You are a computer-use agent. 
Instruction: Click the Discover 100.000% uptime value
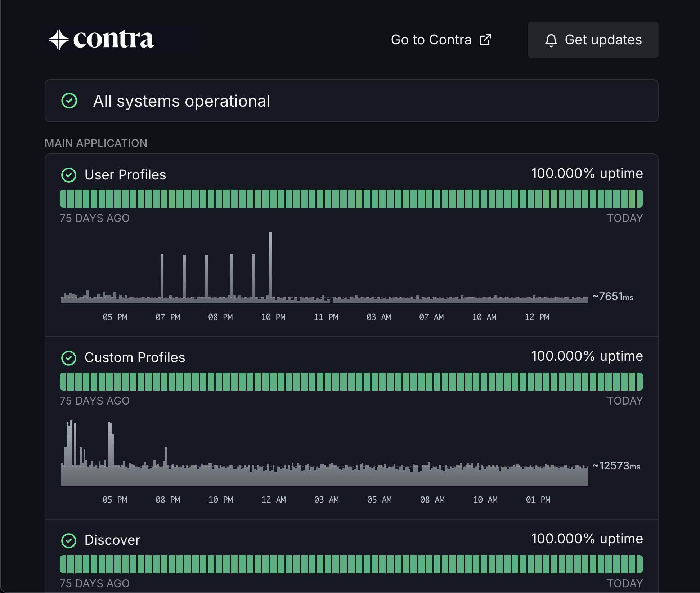click(x=587, y=539)
